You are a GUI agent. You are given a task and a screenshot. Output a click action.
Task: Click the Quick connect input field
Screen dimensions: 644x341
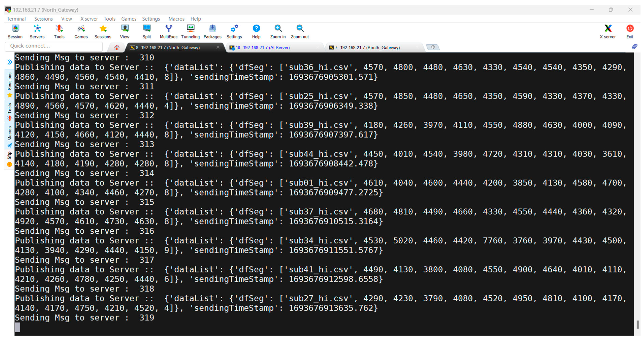coord(54,46)
